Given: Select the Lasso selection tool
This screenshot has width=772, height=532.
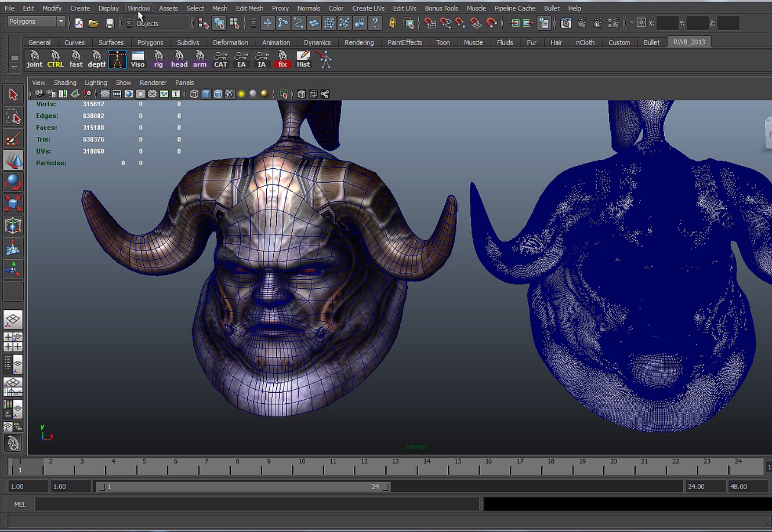Looking at the screenshot, I should pyautogui.click(x=13, y=115).
